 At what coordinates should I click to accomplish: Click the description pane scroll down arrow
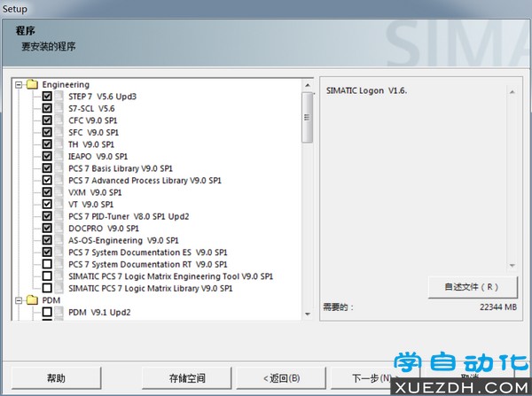pyautogui.click(x=512, y=265)
